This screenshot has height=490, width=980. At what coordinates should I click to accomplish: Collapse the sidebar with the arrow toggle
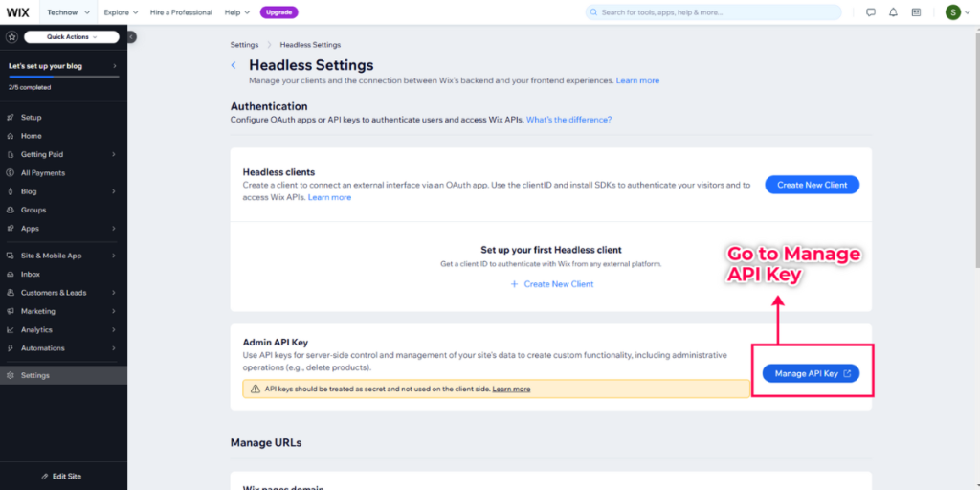[131, 37]
